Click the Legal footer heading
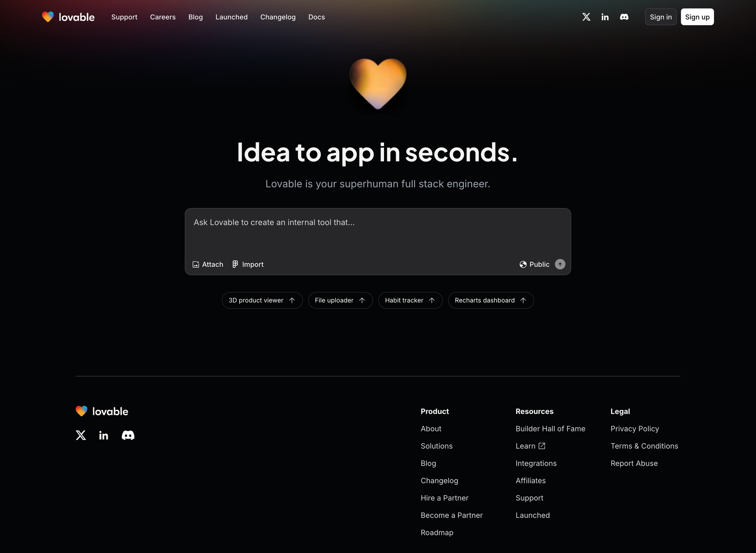Image resolution: width=756 pixels, height=553 pixels. click(620, 411)
